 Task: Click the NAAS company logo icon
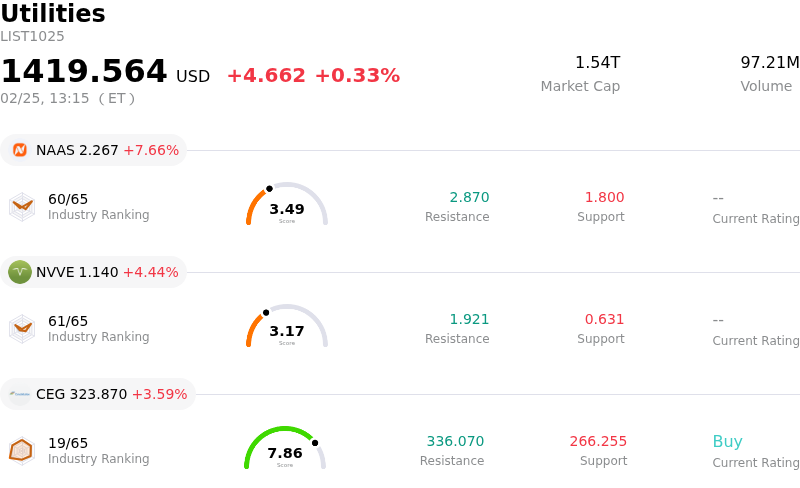(20, 150)
